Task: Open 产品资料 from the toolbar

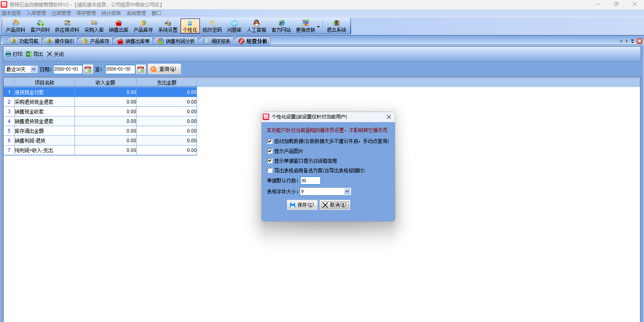Action: pyautogui.click(x=15, y=26)
